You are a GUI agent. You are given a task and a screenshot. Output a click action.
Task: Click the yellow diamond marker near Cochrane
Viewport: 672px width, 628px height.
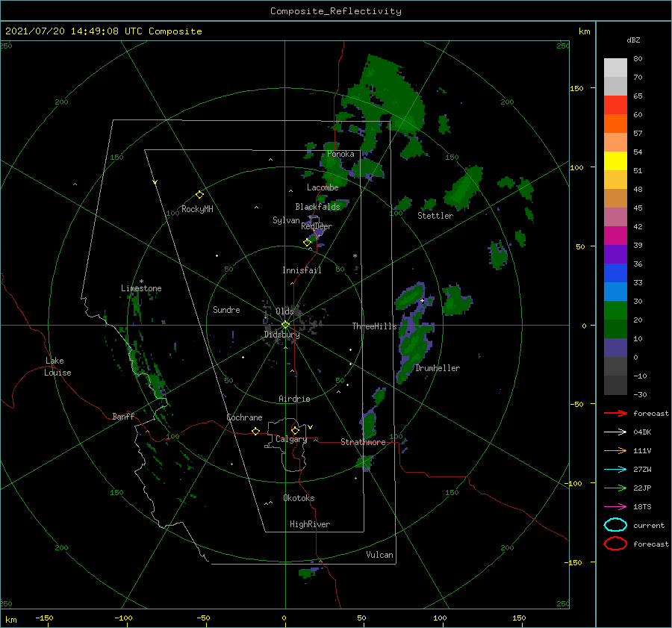[x=255, y=431]
